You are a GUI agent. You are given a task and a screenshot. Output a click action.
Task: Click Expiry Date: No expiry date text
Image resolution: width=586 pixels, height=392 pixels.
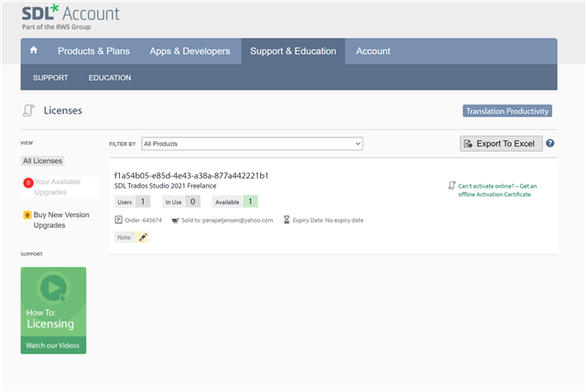tap(328, 220)
